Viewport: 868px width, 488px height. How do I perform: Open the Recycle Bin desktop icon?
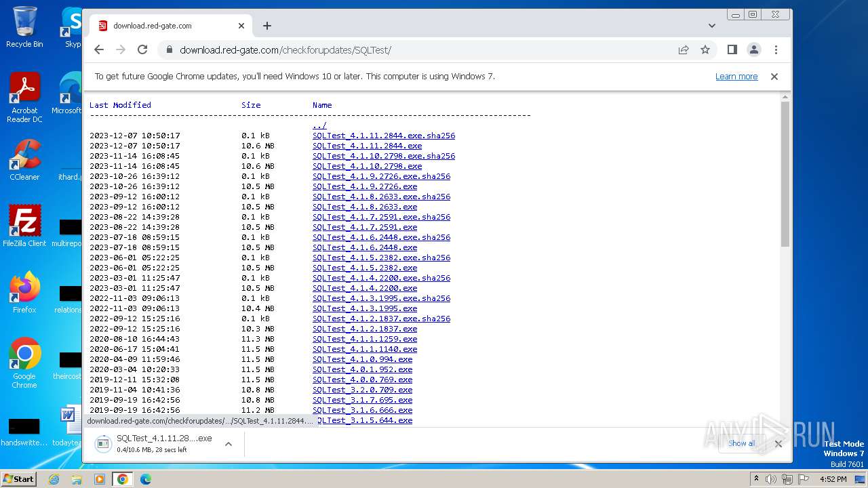[x=24, y=27]
